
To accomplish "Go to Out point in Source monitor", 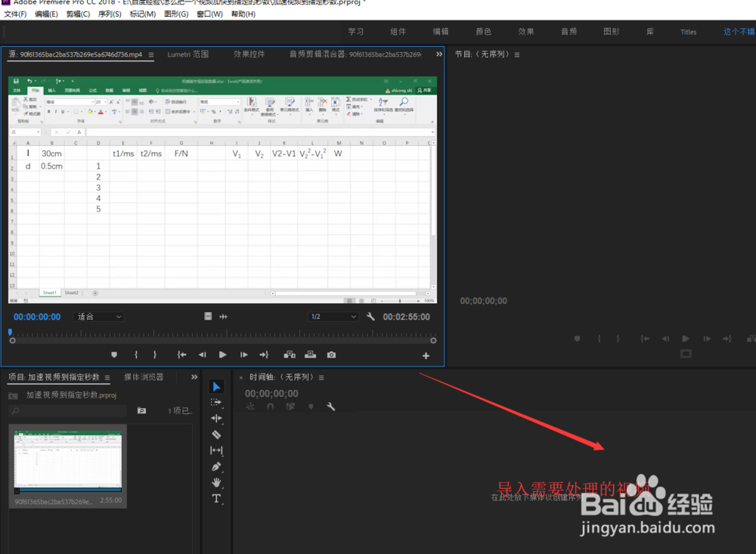I will click(x=264, y=355).
